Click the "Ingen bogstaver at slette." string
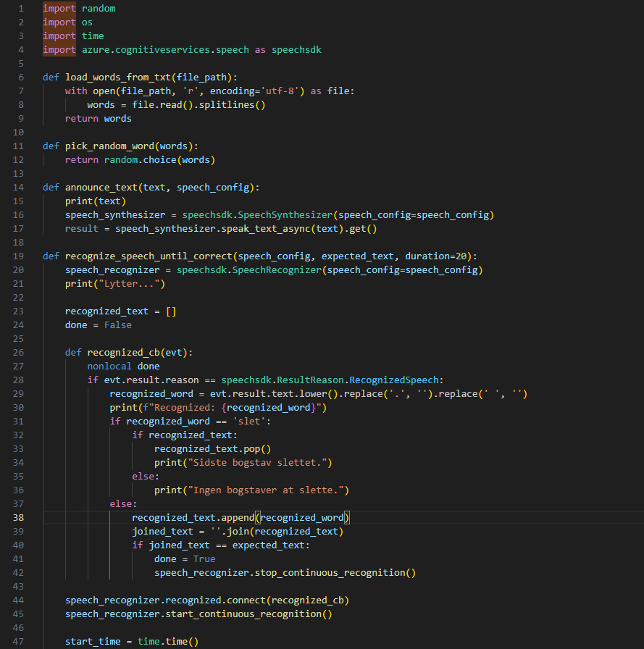This screenshot has height=649, width=644. point(266,490)
